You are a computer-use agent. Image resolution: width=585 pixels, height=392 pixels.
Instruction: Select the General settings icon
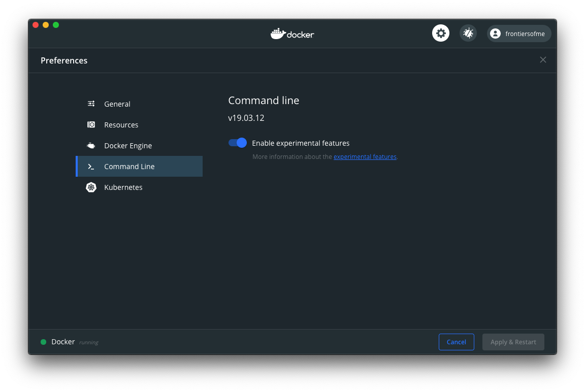pyautogui.click(x=91, y=104)
